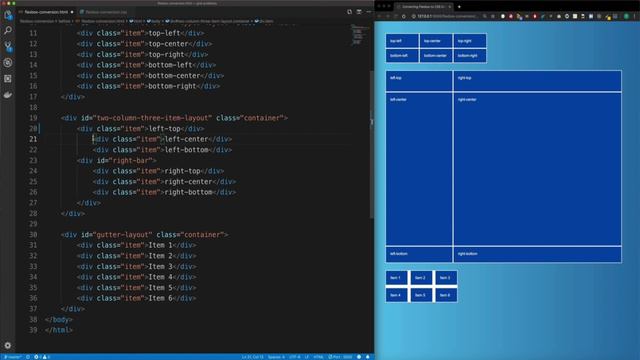Click the Item 5 box in the preview
This screenshot has width=640, height=360.
(421, 295)
